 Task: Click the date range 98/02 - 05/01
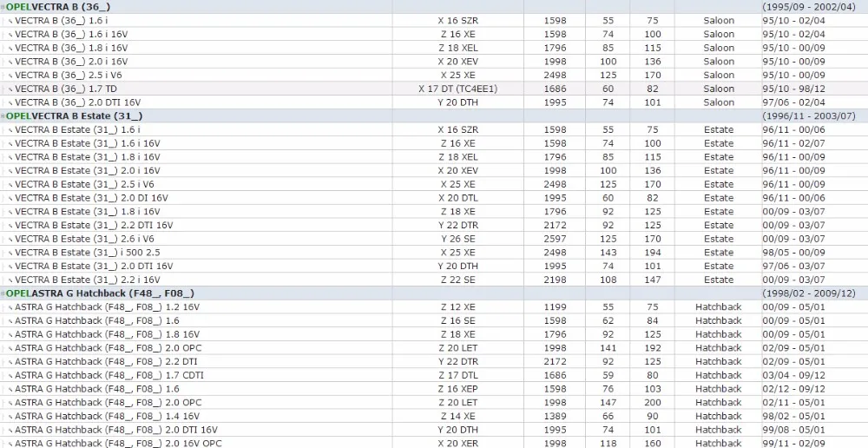click(x=794, y=416)
